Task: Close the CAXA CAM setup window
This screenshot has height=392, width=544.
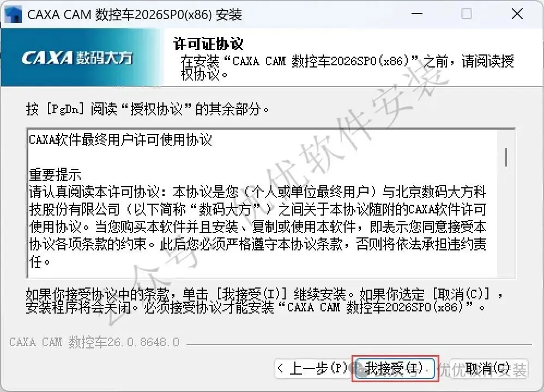Action: tap(517, 14)
